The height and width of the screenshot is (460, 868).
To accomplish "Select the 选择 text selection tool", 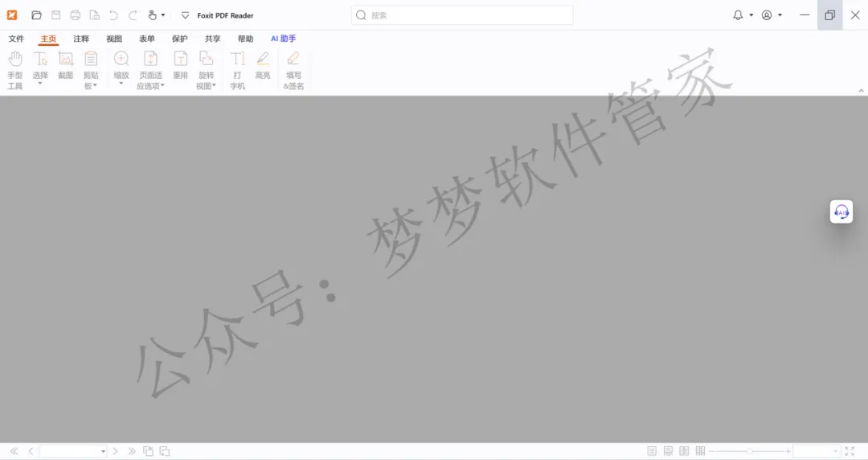I will (40, 68).
